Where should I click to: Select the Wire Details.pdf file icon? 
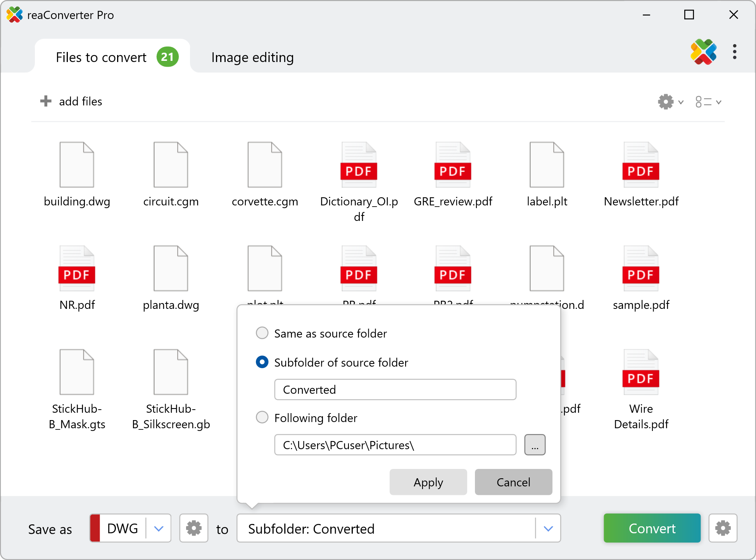click(641, 372)
